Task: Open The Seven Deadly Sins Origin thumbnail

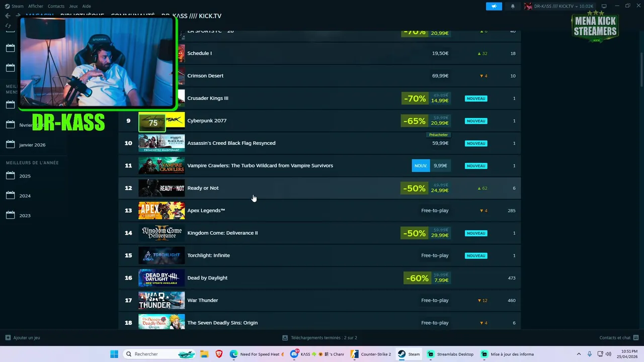Action: [162, 323]
